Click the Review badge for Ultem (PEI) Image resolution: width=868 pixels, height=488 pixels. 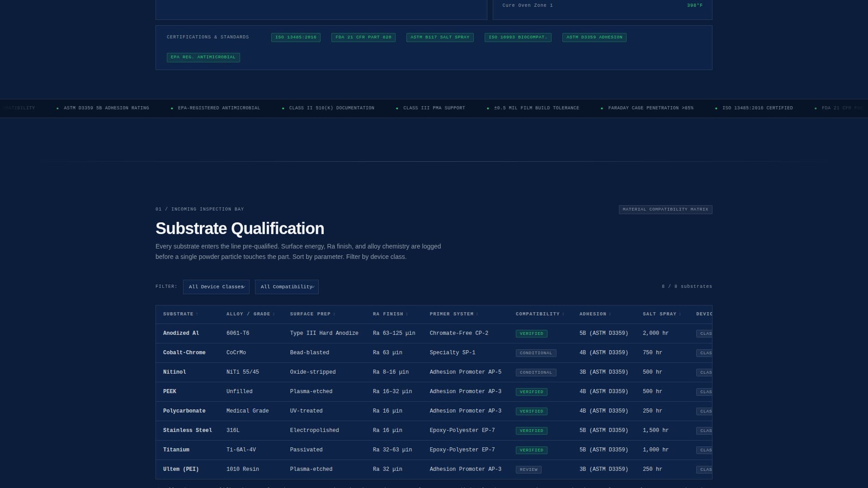[528, 469]
